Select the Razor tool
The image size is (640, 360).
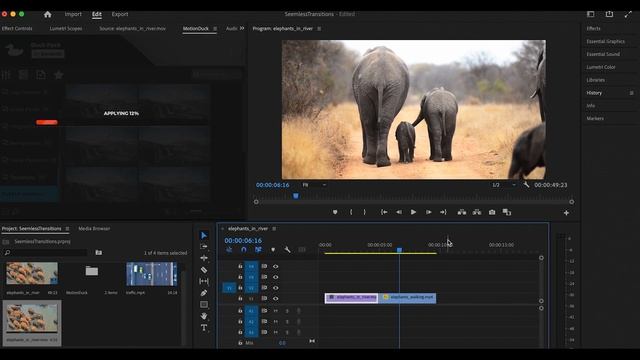click(x=204, y=270)
